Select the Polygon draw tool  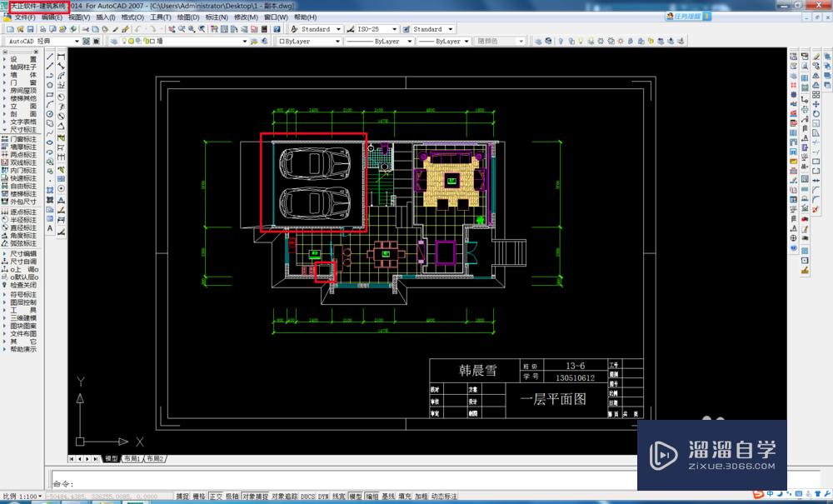point(50,85)
